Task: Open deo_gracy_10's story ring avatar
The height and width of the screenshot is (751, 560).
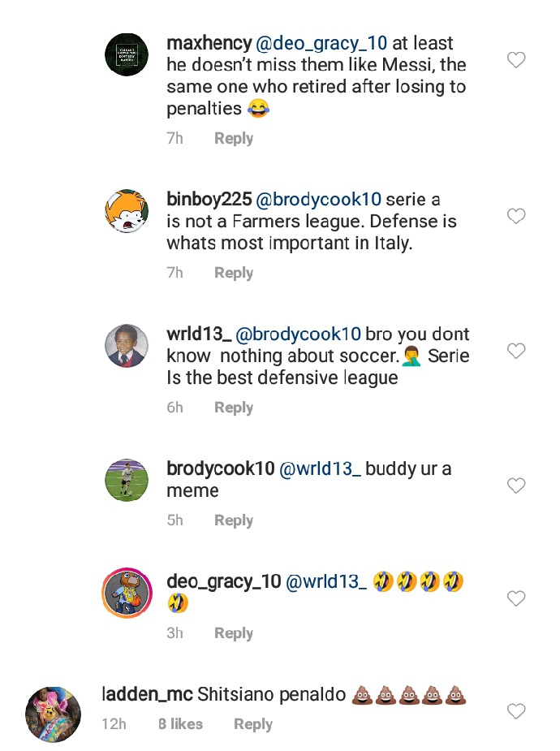Action: click(127, 593)
